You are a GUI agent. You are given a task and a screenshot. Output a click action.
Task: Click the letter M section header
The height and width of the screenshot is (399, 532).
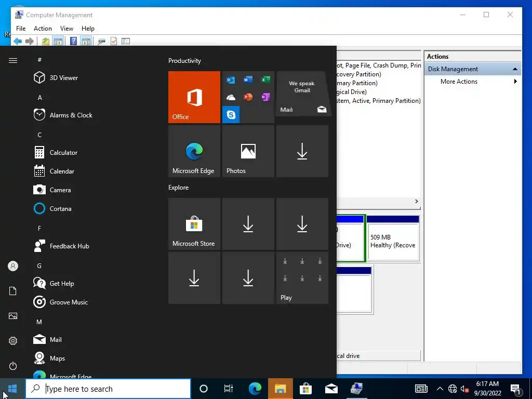tap(39, 322)
